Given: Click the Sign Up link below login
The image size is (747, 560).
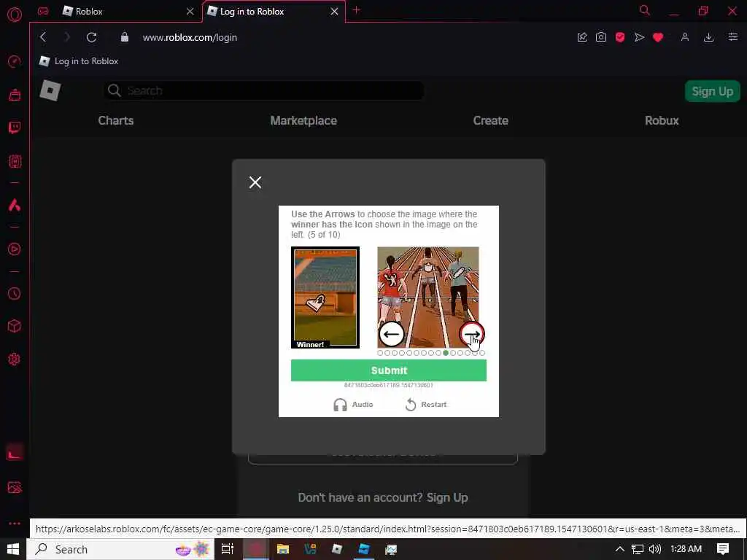Looking at the screenshot, I should (447, 497).
